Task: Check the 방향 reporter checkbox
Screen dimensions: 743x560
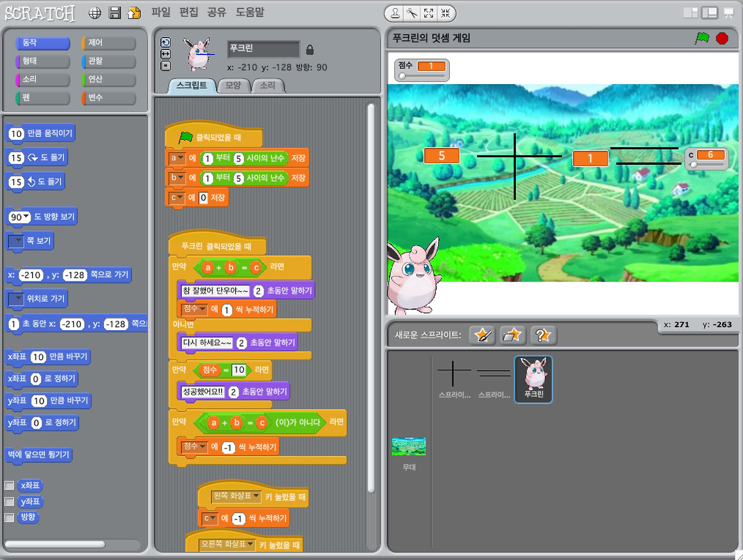Action: (9, 517)
